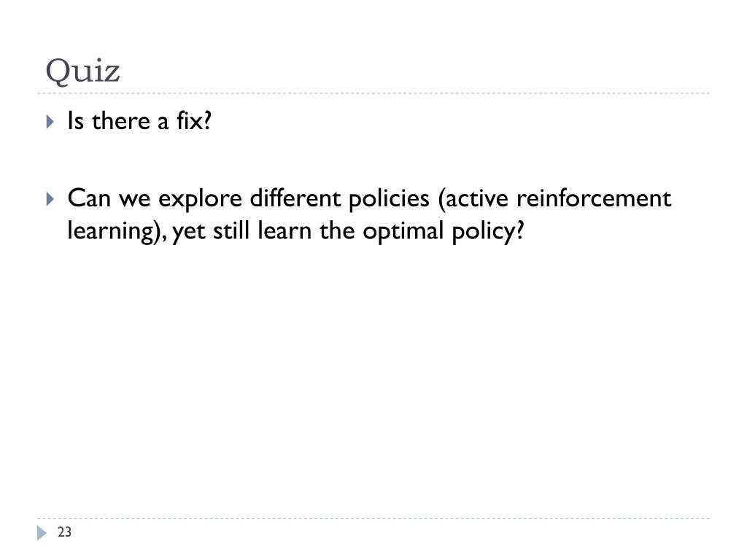Screen dimensions: 747x560
Task: Click the "Quiz" slide title
Action: point(82,71)
